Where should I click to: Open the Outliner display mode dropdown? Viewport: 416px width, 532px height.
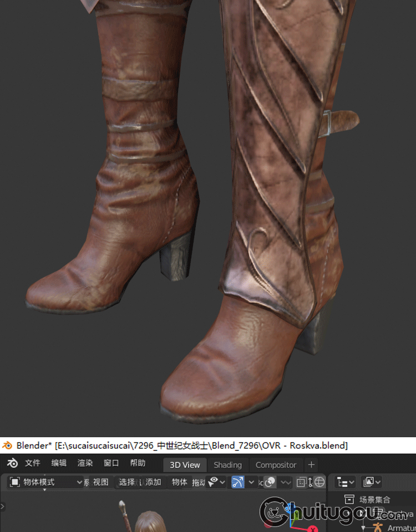(x=371, y=482)
